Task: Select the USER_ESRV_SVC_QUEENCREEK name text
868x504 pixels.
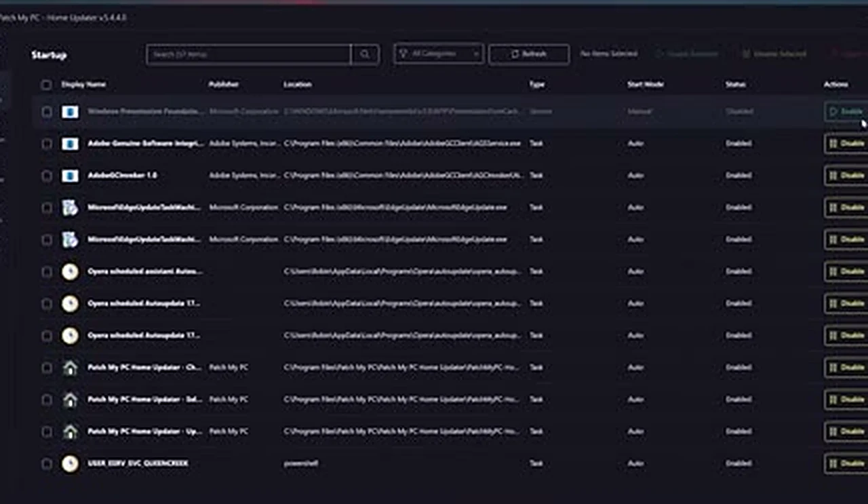Action: [x=138, y=463]
